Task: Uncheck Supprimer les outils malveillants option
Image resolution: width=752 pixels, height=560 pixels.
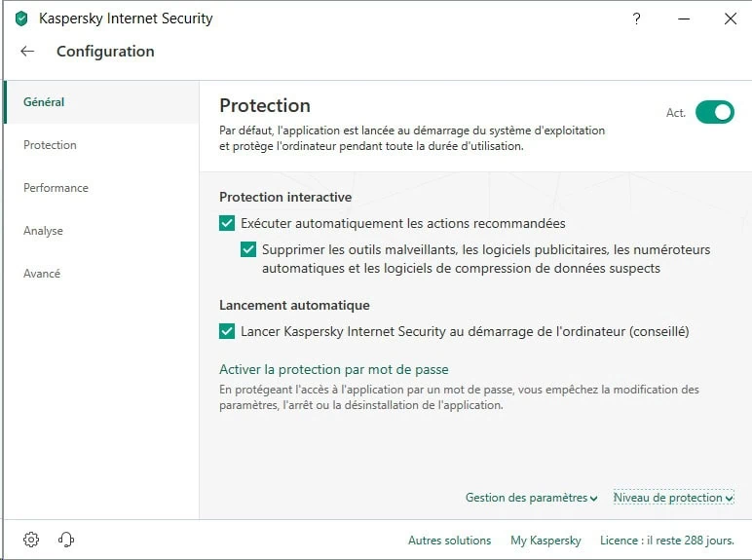Action: pyautogui.click(x=249, y=249)
